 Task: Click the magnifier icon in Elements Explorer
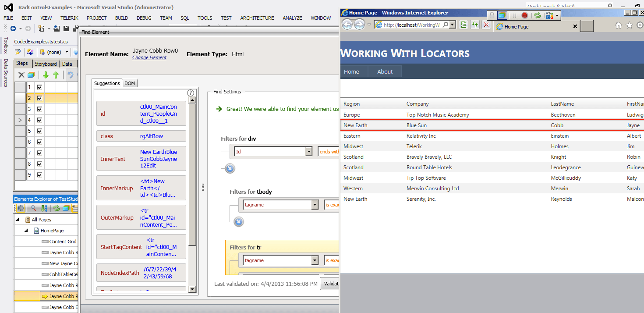(x=33, y=208)
